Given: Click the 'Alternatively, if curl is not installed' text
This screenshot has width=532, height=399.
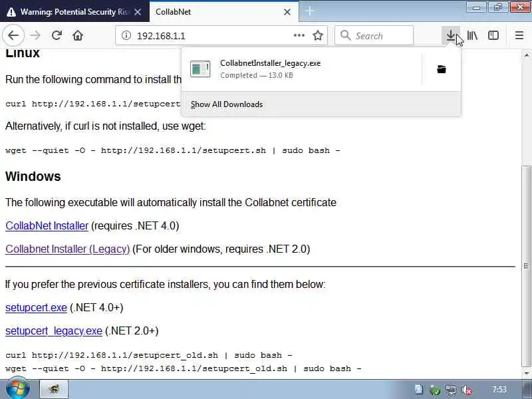Looking at the screenshot, I should coord(106,126).
